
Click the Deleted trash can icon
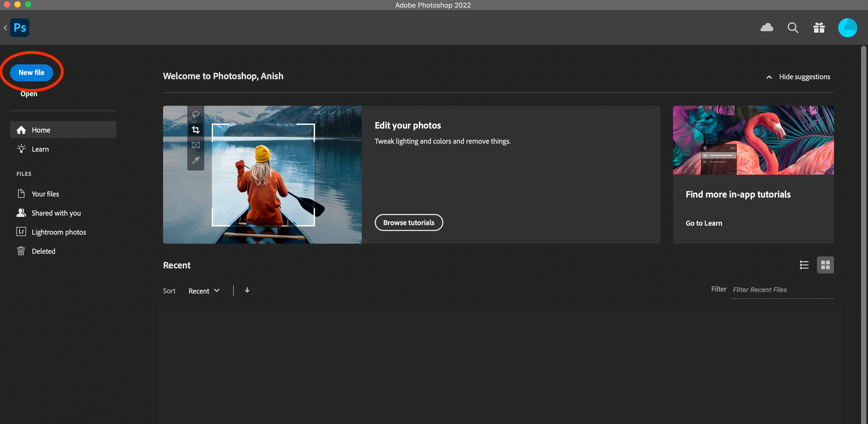point(21,251)
